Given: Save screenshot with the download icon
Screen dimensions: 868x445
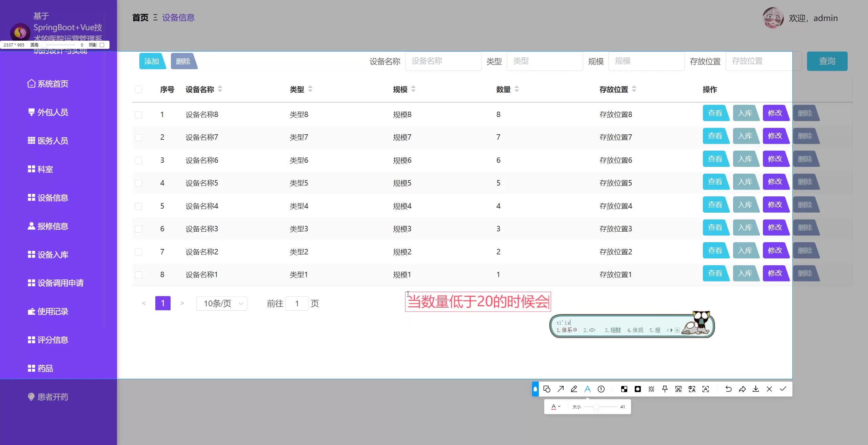Looking at the screenshot, I should click(x=756, y=389).
